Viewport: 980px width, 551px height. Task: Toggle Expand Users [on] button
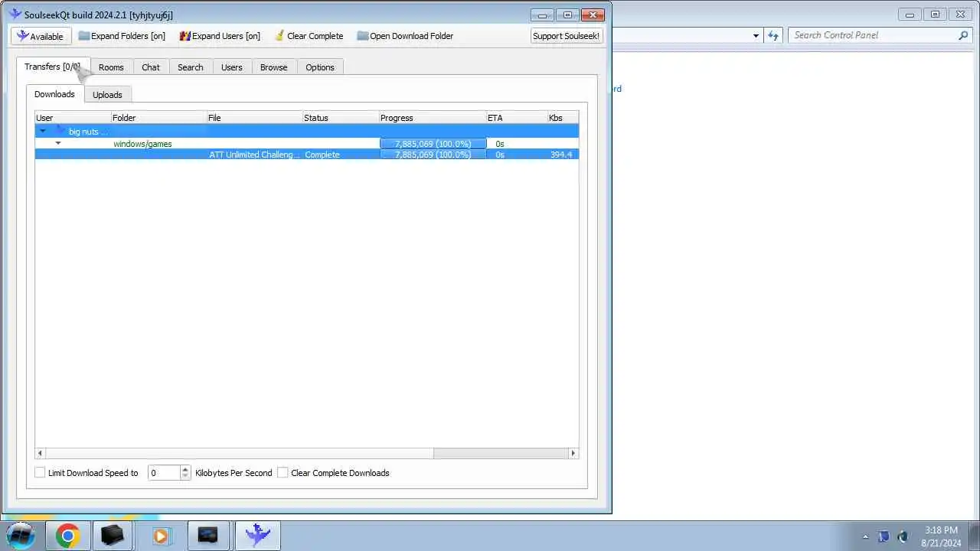pyautogui.click(x=220, y=36)
